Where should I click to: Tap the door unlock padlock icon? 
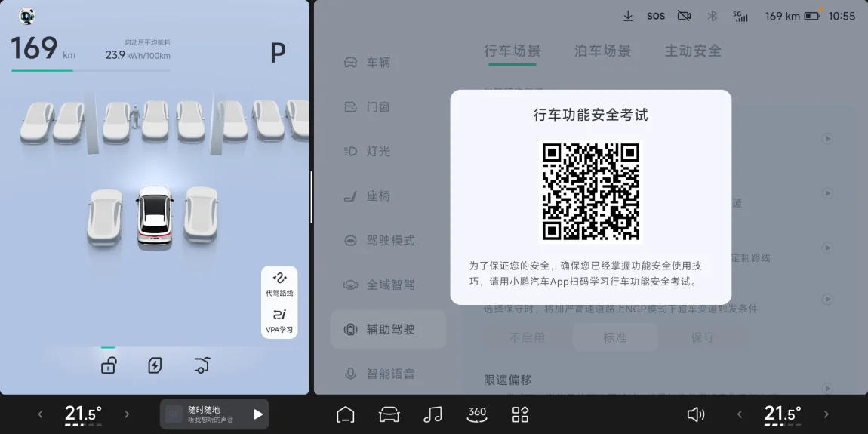point(109,365)
